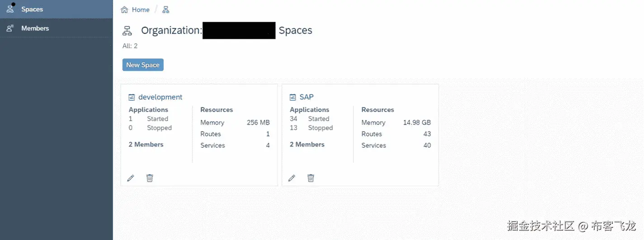Click the Home icon in the breadcrumb

point(124,9)
